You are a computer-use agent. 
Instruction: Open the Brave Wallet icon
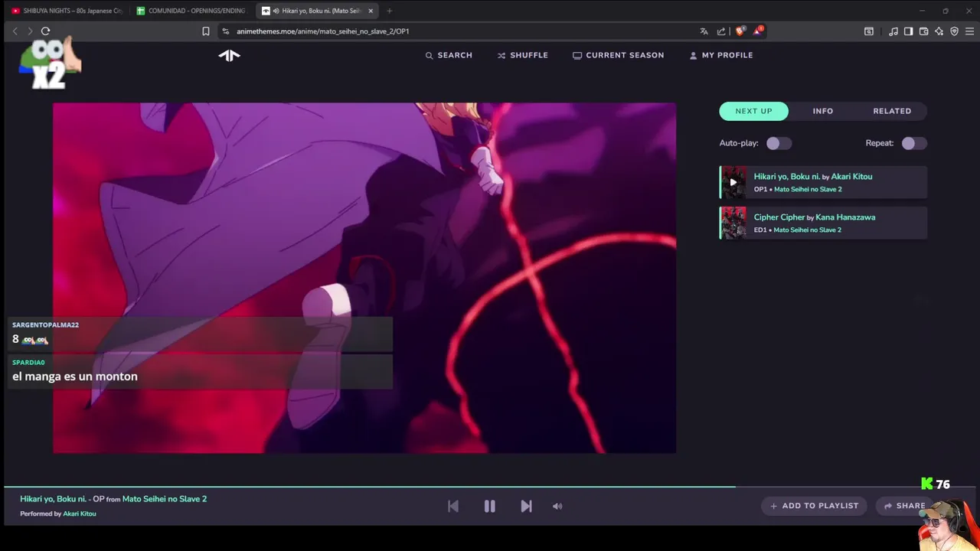(923, 31)
